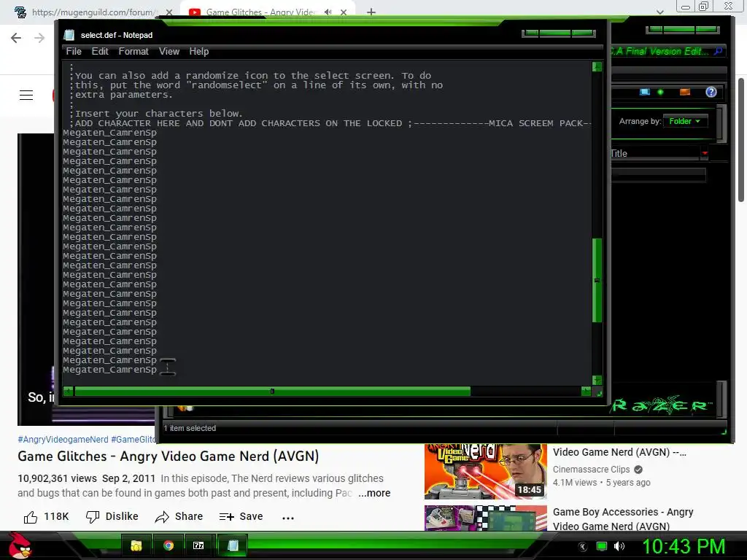
Task: Click the Notepad vertical scrollbar down arrow
Action: tap(597, 380)
